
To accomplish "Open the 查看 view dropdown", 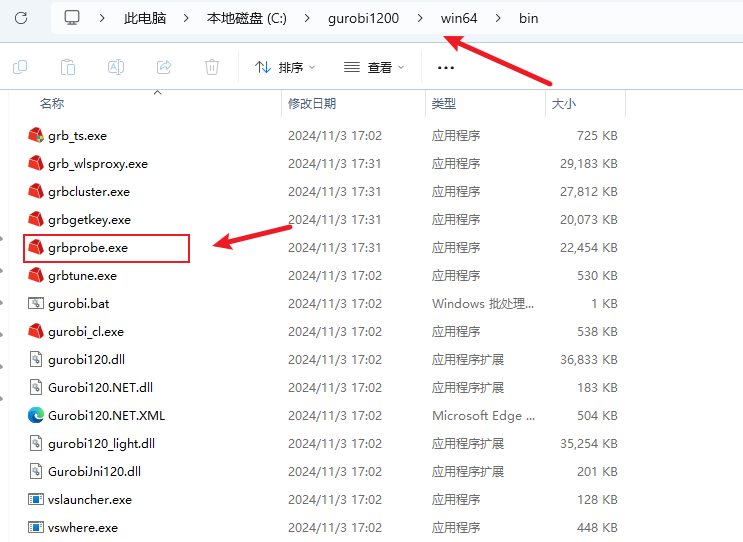I will pos(374,68).
